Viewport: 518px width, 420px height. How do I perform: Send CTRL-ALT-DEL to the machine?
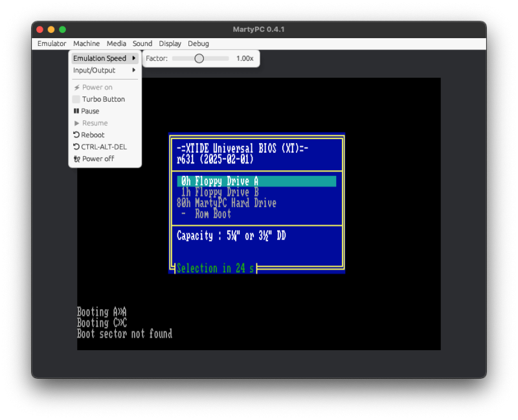(x=104, y=147)
